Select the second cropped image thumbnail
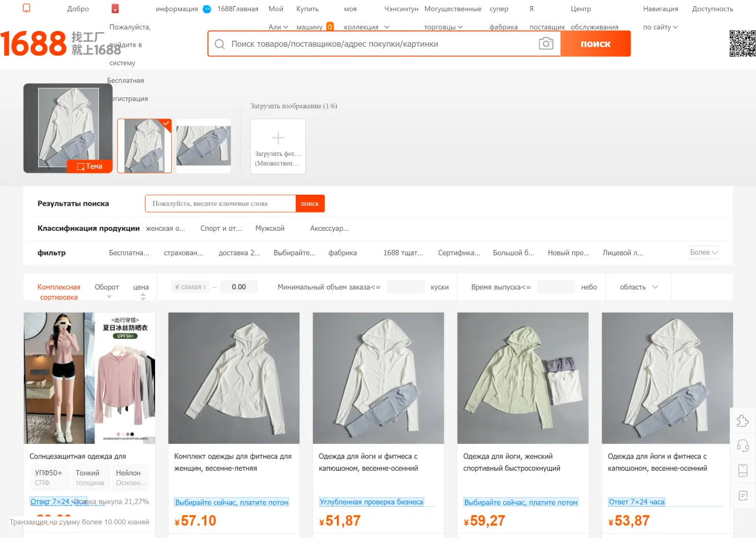Viewport: 756px width, 538px height. coord(203,146)
